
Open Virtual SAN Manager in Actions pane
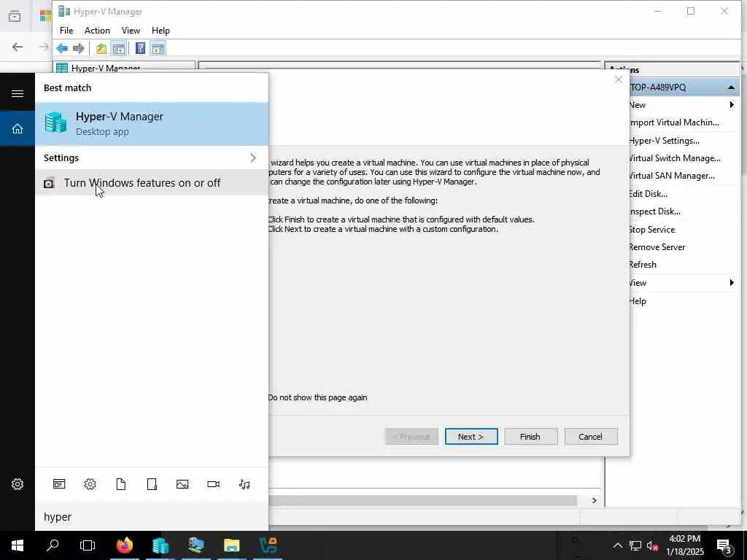click(x=672, y=176)
